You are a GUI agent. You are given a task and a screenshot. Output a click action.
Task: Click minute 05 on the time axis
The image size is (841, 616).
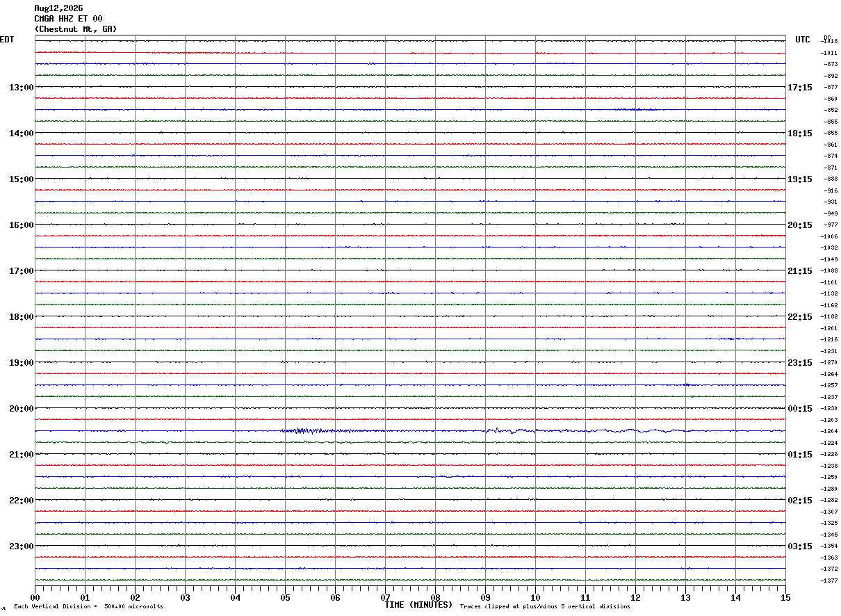click(285, 597)
